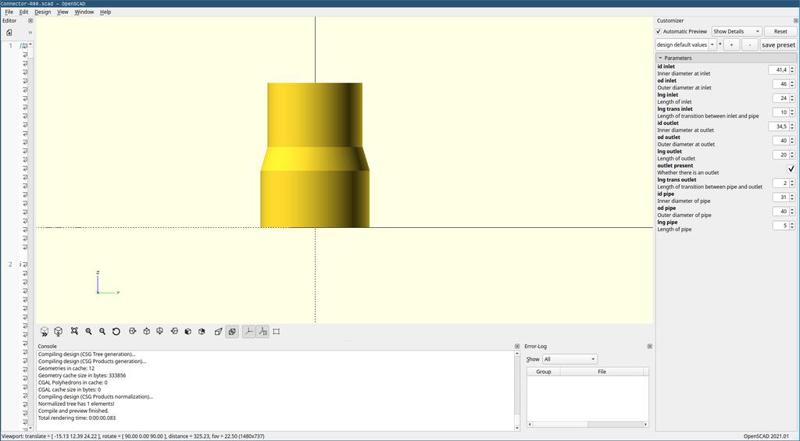The image size is (800, 441).
Task: Select the Left view icon
Action: click(x=174, y=332)
